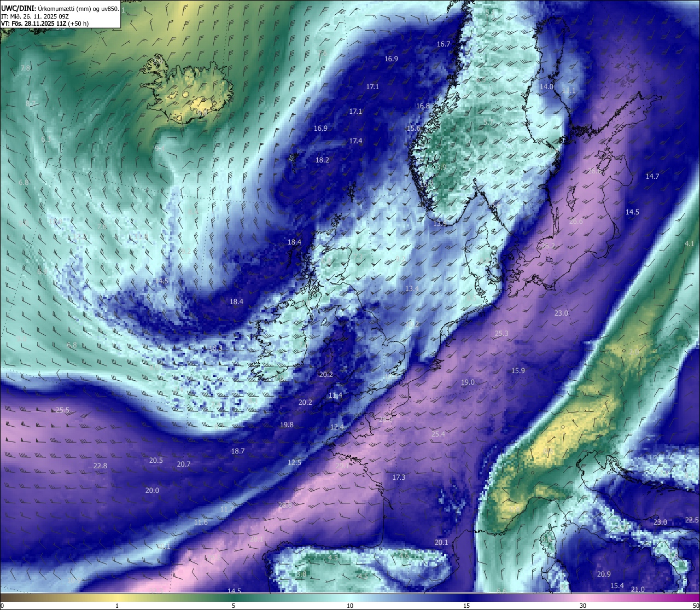The image size is (700, 610).
Task: Click the 4.1 value at right edge
Action: 689,244
